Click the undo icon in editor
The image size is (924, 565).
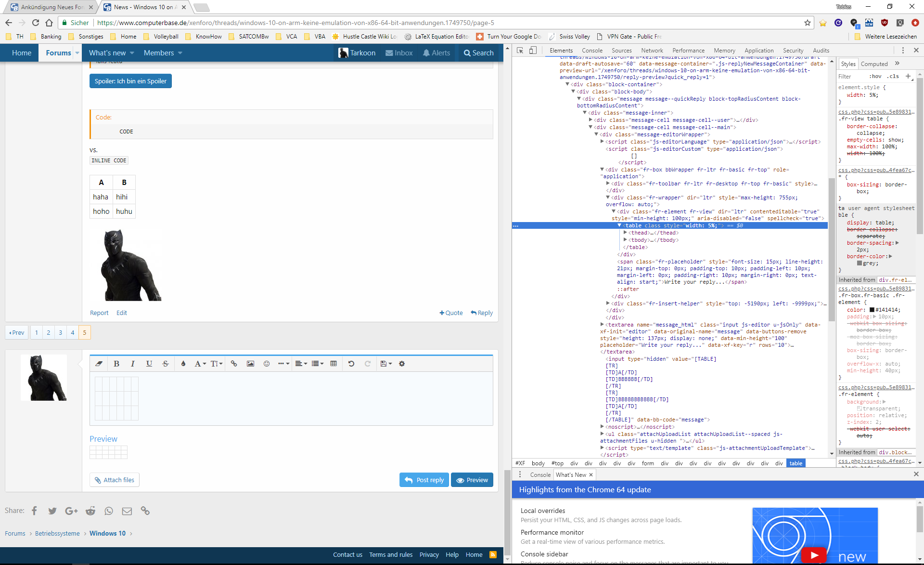351,364
